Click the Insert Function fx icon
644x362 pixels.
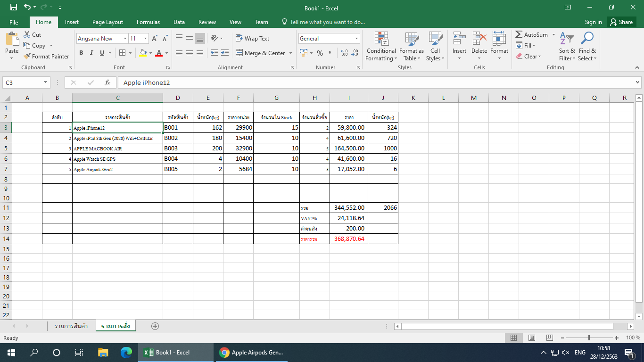coord(107,82)
